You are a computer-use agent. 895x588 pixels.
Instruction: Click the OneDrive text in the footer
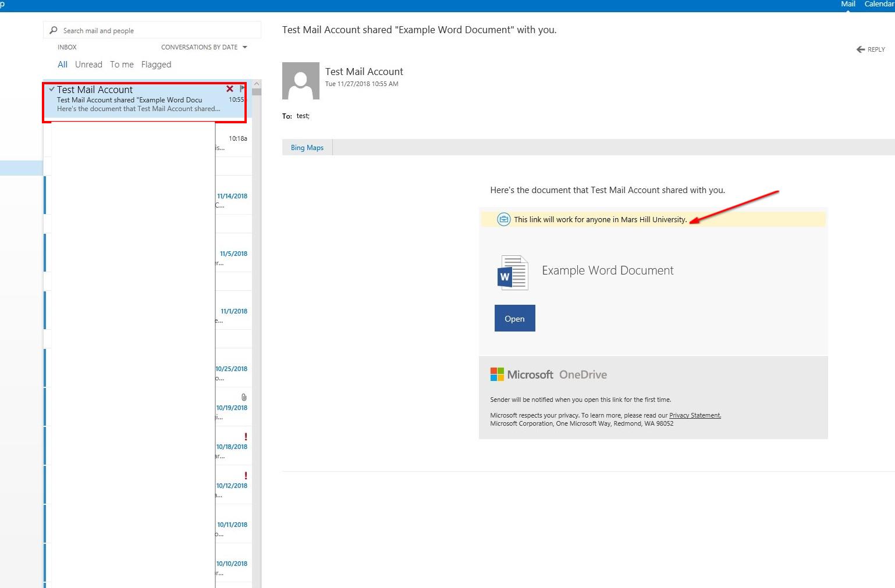click(x=583, y=375)
